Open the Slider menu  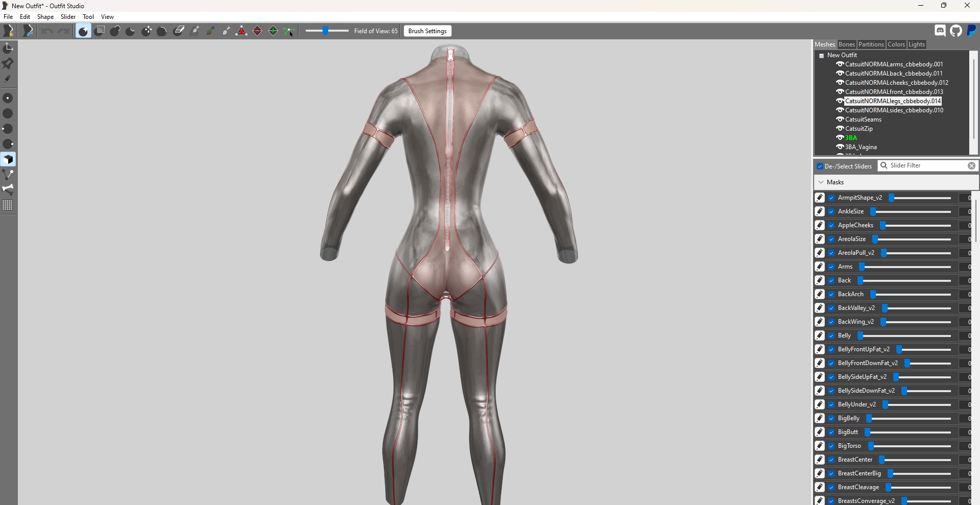point(68,17)
